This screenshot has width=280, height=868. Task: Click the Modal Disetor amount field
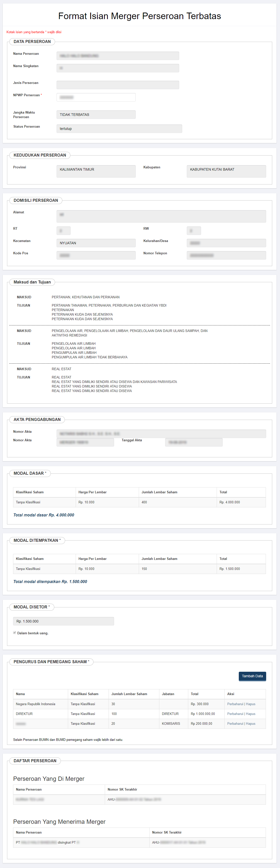(x=63, y=621)
